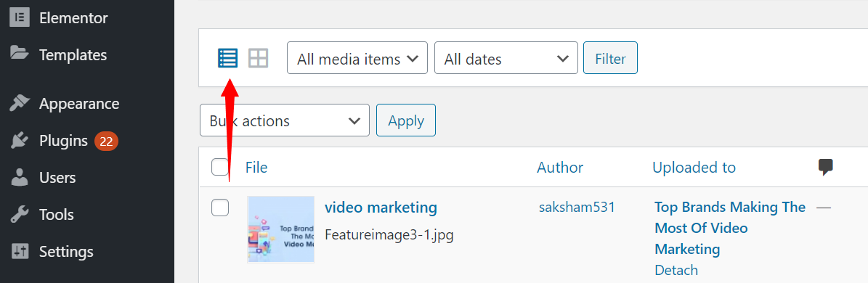Screen dimensions: 868x283
Task: Open the Bulk actions dropdown
Action: tap(285, 120)
